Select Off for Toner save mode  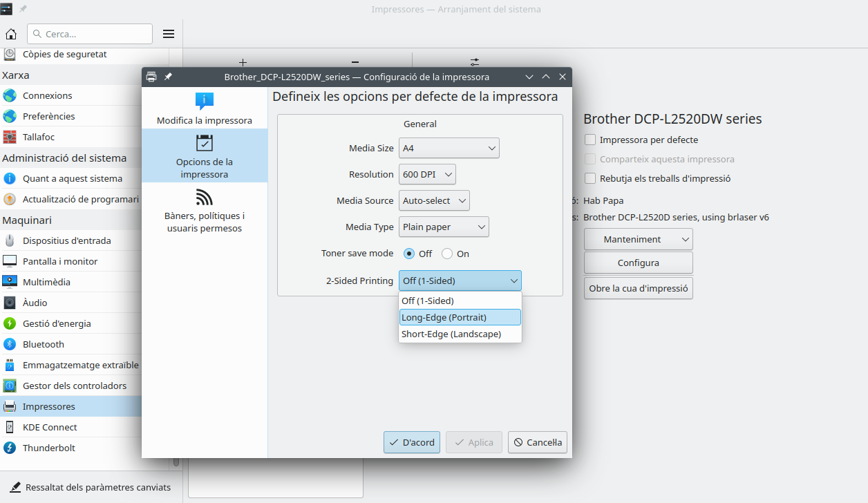pyautogui.click(x=409, y=254)
